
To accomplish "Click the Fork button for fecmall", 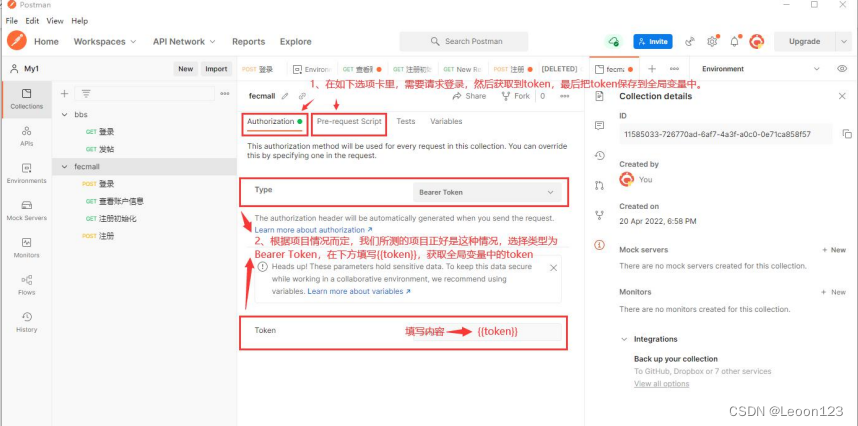I will click(x=515, y=96).
